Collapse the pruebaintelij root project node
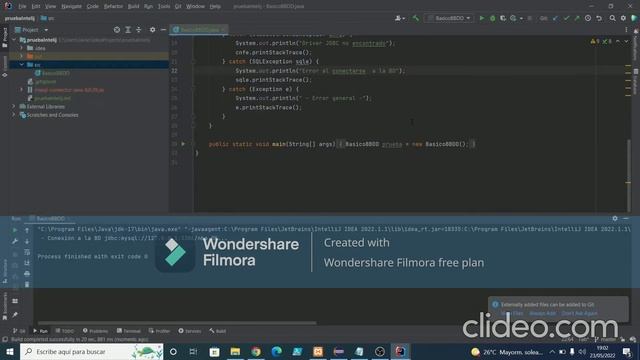This screenshot has height=360, width=640. pos(14,40)
